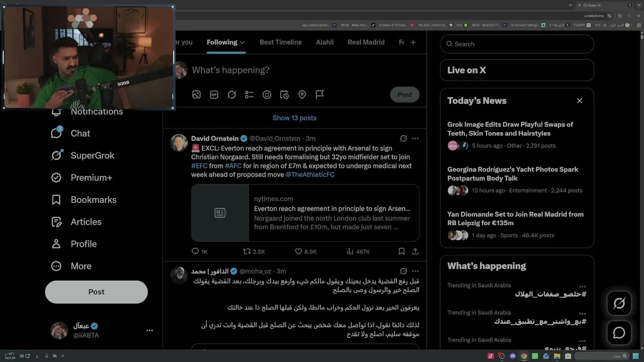The image size is (644, 362).
Task: Click the composer Post button
Action: 405,95
